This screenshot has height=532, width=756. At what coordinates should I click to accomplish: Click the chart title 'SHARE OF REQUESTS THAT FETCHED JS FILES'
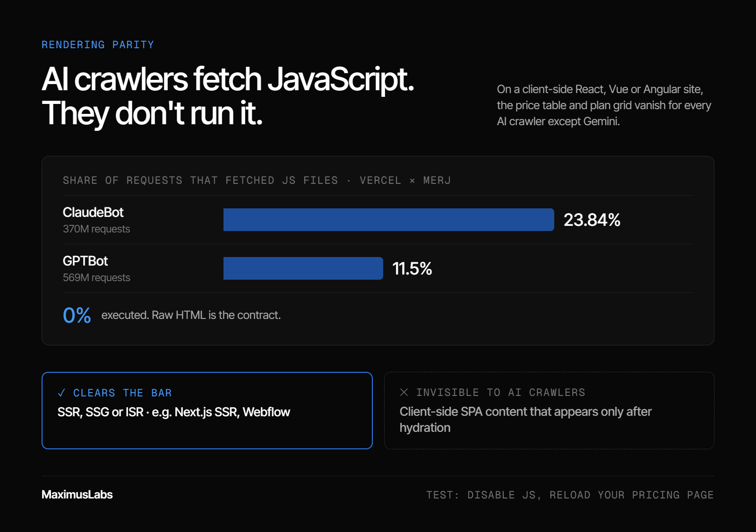[200, 180]
